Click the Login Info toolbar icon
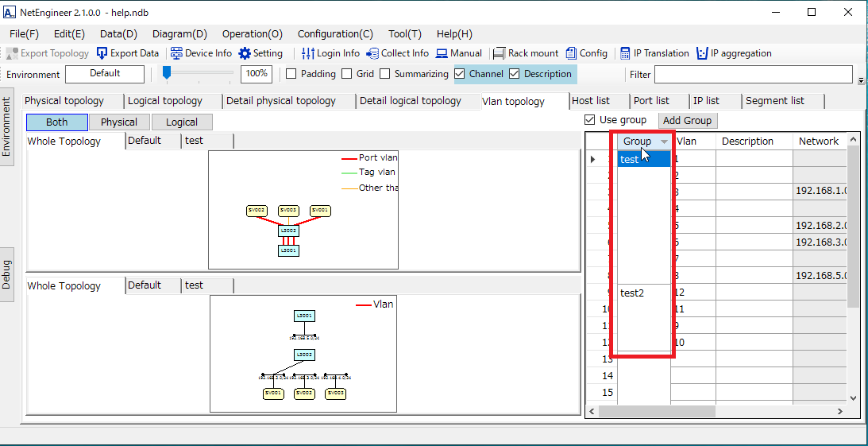The image size is (868, 446). click(308, 53)
